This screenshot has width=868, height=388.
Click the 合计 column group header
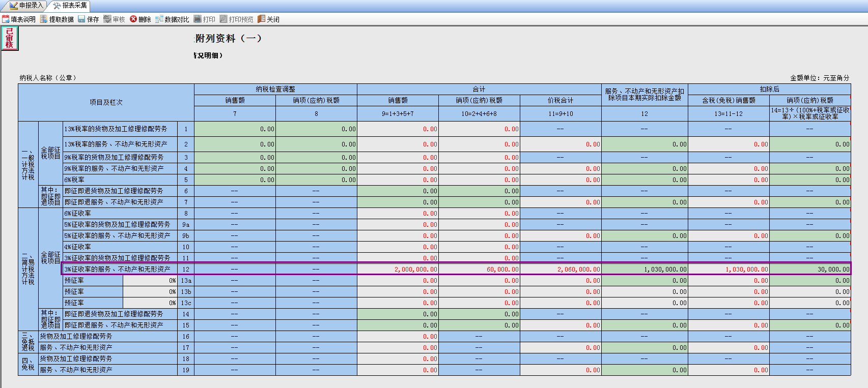pyautogui.click(x=479, y=89)
